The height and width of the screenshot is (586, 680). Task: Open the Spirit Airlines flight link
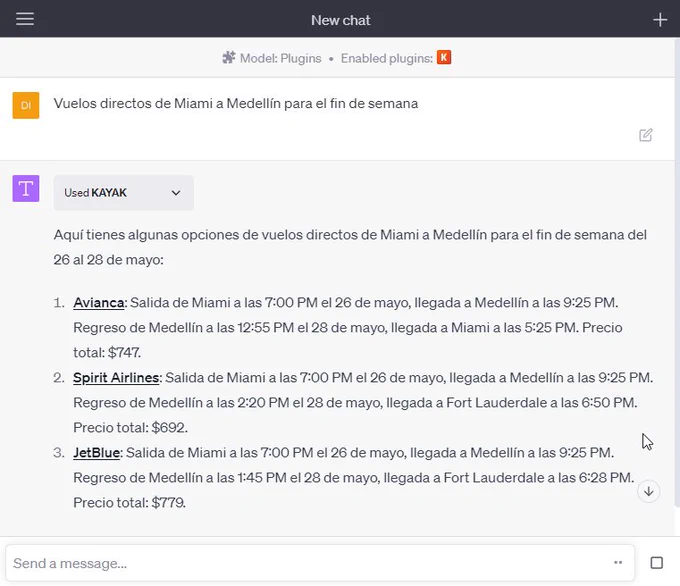point(116,377)
